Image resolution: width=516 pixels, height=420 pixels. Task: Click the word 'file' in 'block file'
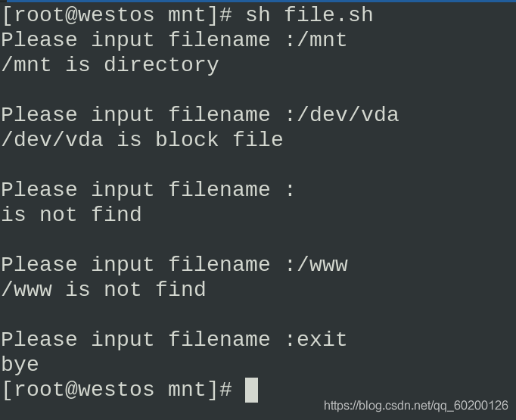[257, 140]
